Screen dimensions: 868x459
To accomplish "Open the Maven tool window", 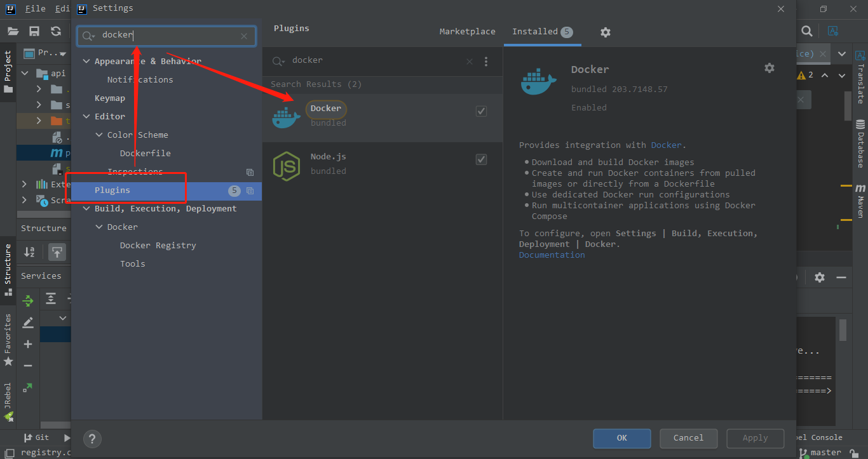I will [862, 203].
